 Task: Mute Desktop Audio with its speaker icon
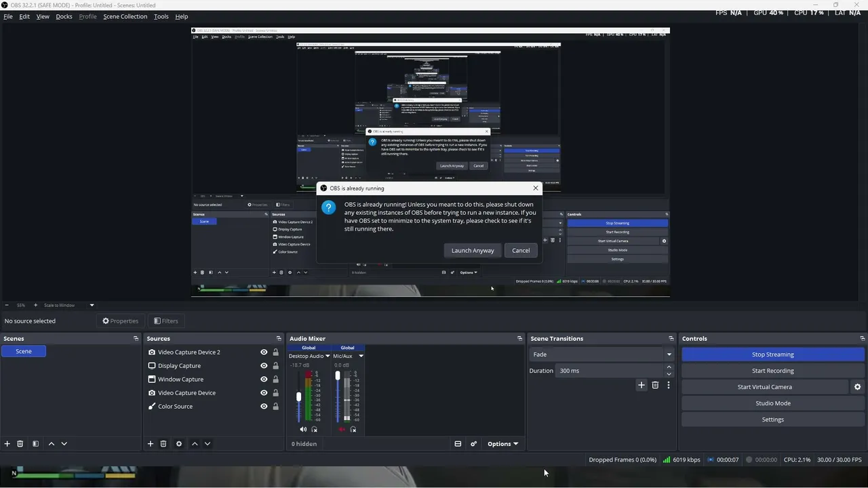303,429
